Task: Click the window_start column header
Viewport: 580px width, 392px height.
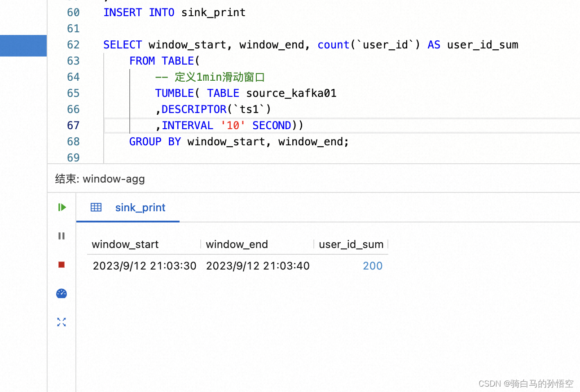Action: (x=125, y=244)
